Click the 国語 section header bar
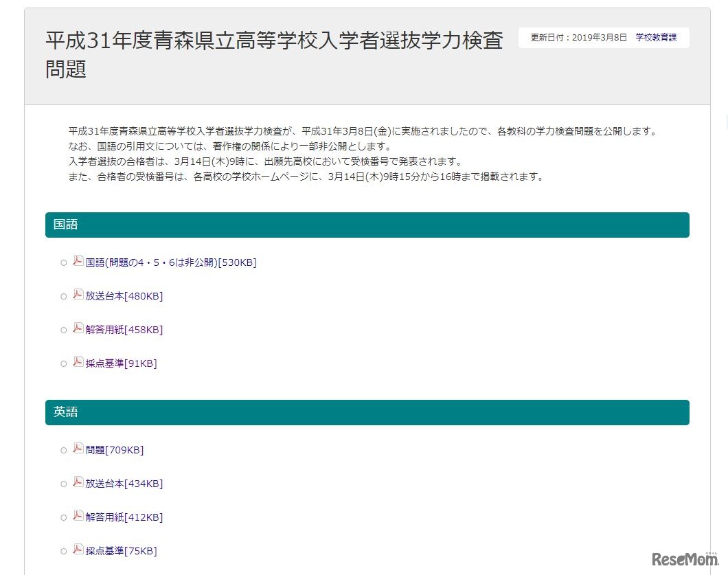The height and width of the screenshot is (575, 728). pos(367,225)
